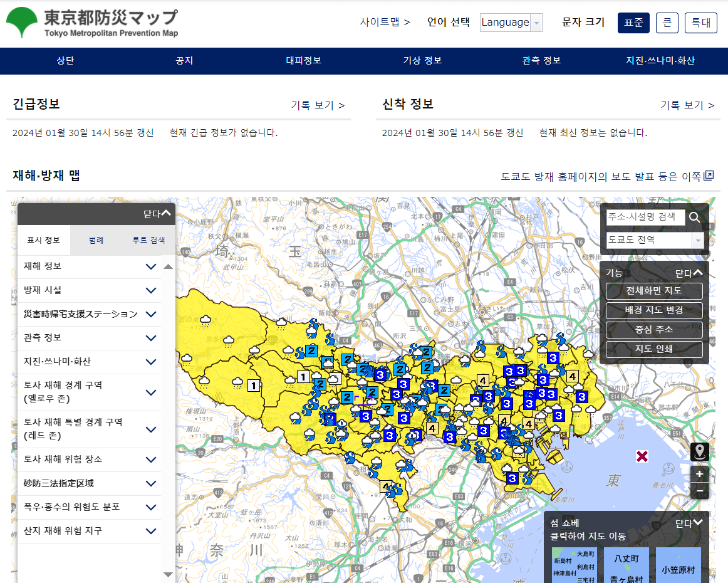Click the 주소·시설명 검색 input field
The image size is (728, 583).
tap(645, 217)
